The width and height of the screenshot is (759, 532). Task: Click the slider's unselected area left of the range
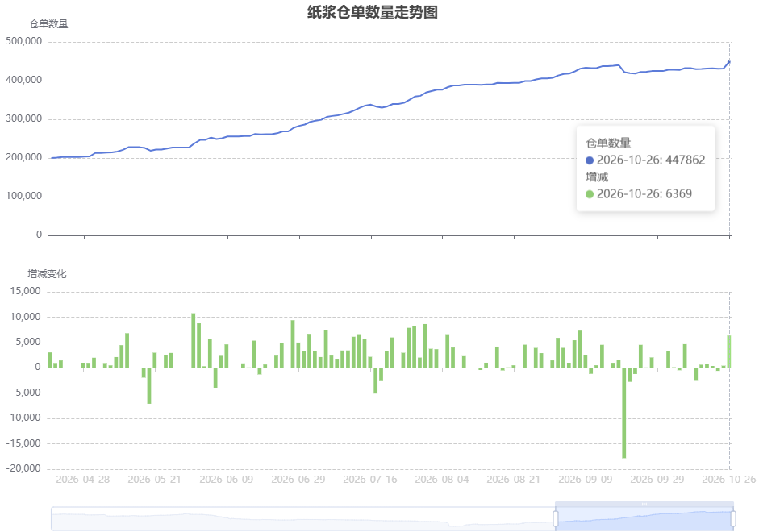[x=303, y=519]
